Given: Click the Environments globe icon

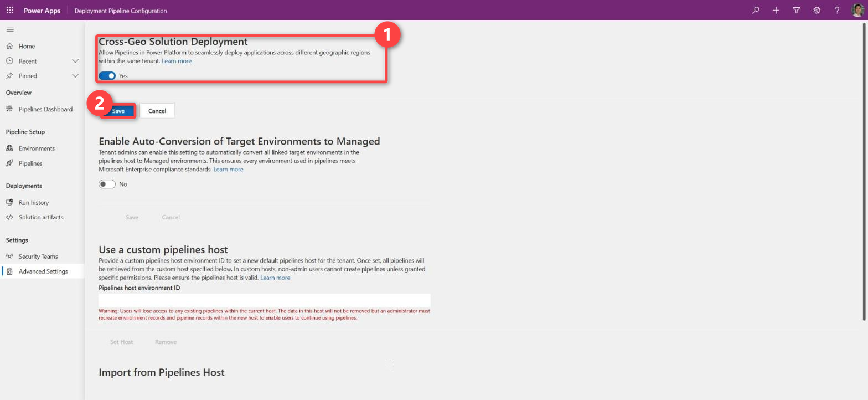Looking at the screenshot, I should (9, 148).
